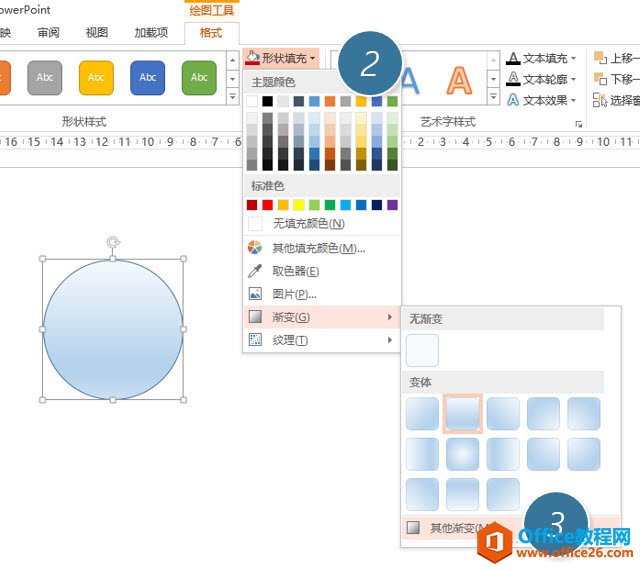
Task: Show the previous row of shape styles
Action: click(232, 60)
